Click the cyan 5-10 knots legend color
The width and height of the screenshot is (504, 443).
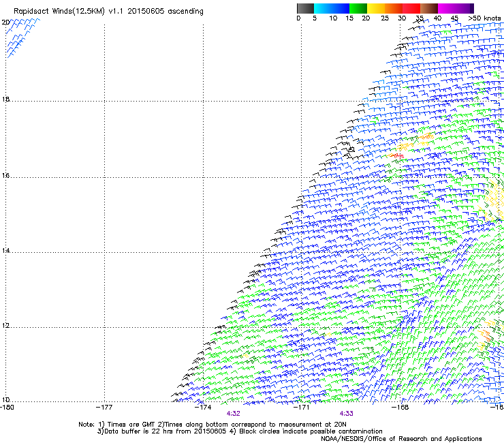point(322,8)
